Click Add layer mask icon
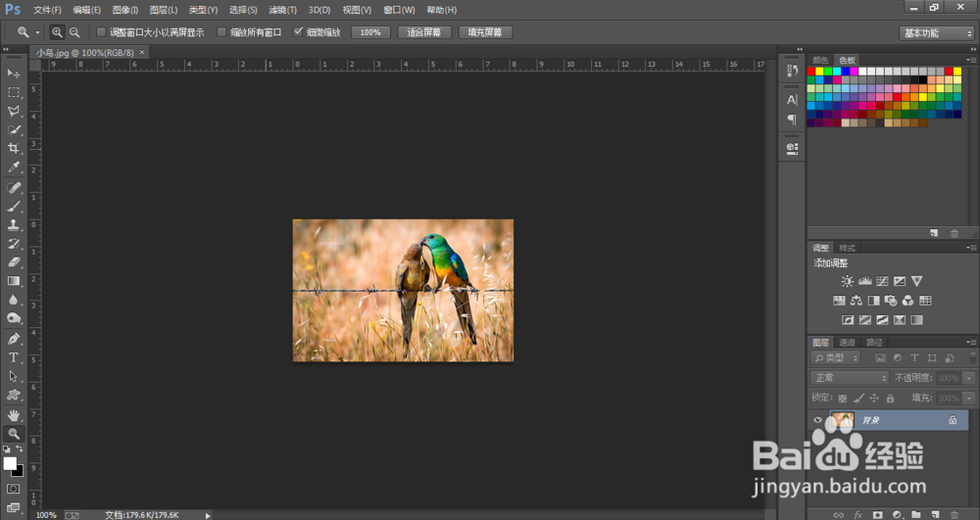Image resolution: width=980 pixels, height=520 pixels. pos(877,515)
